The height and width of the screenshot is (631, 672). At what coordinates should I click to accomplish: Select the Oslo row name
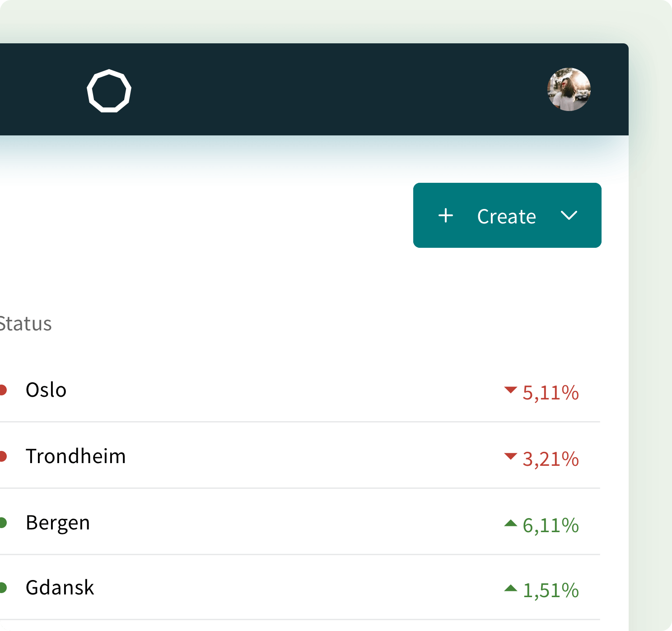(46, 390)
